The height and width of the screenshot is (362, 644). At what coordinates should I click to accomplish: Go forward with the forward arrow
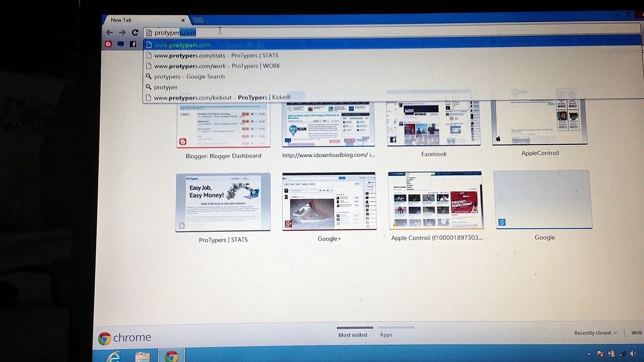click(122, 33)
